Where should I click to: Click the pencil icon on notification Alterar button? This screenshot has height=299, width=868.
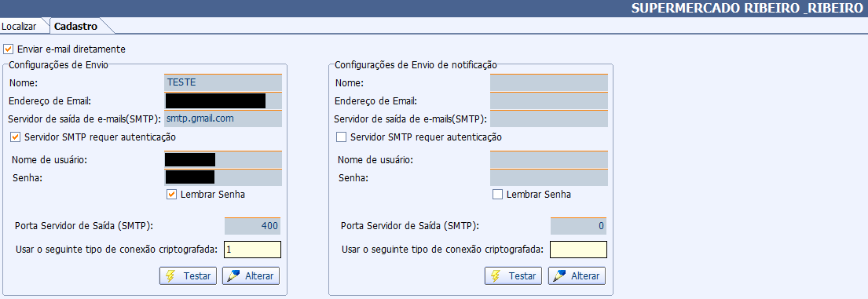point(559,276)
